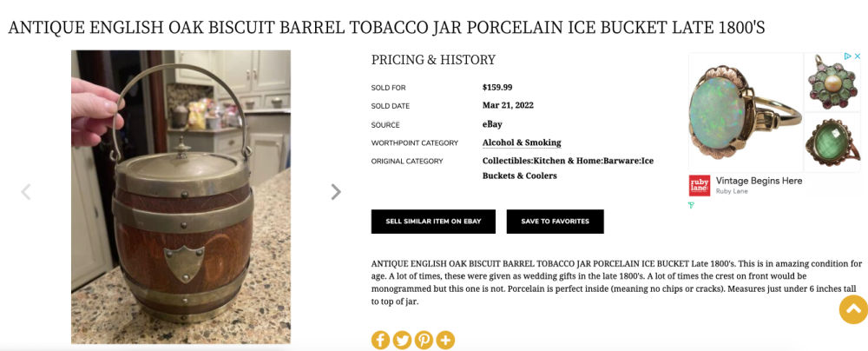
Task: Click the Ruby Lane logo
Action: click(699, 185)
